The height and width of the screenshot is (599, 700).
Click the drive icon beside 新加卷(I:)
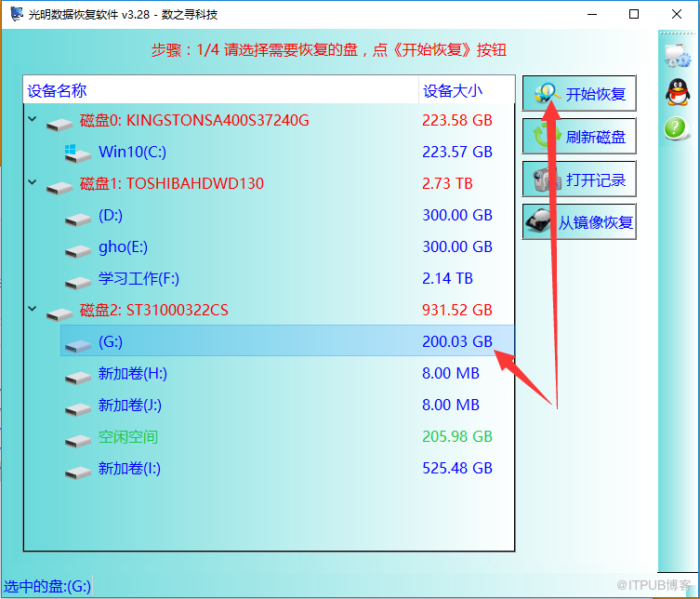(78, 473)
